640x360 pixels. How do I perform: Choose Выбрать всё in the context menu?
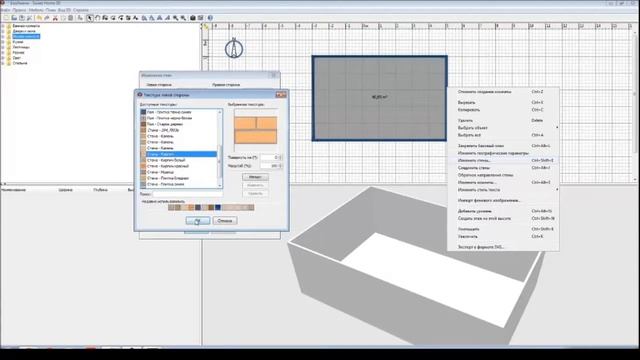504,135
